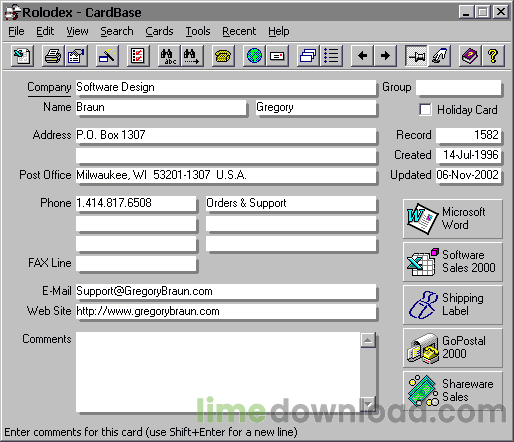Click the binoculars 'abc' find icon

tap(169, 56)
